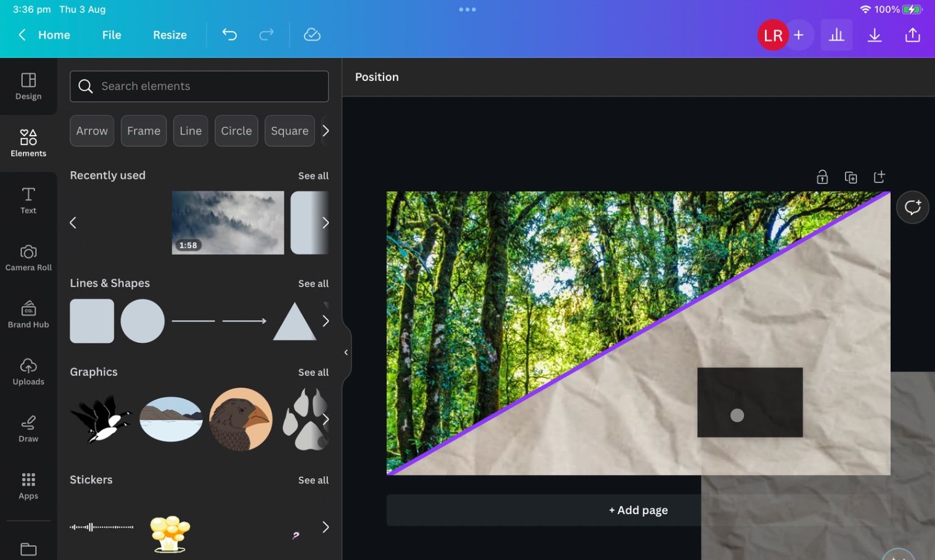Open the Apps panel
This screenshot has height=560, width=935.
tap(28, 485)
